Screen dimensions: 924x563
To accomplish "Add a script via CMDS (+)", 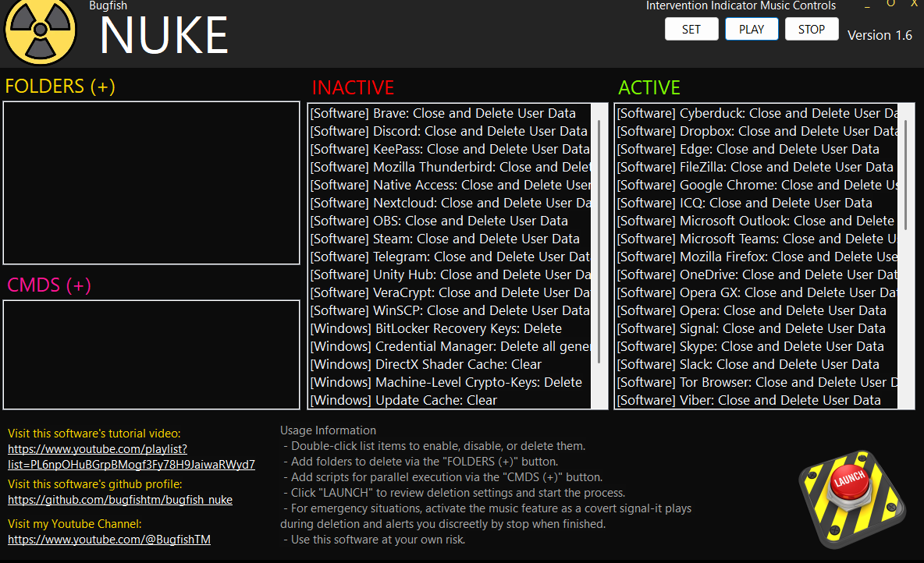I will (x=49, y=285).
